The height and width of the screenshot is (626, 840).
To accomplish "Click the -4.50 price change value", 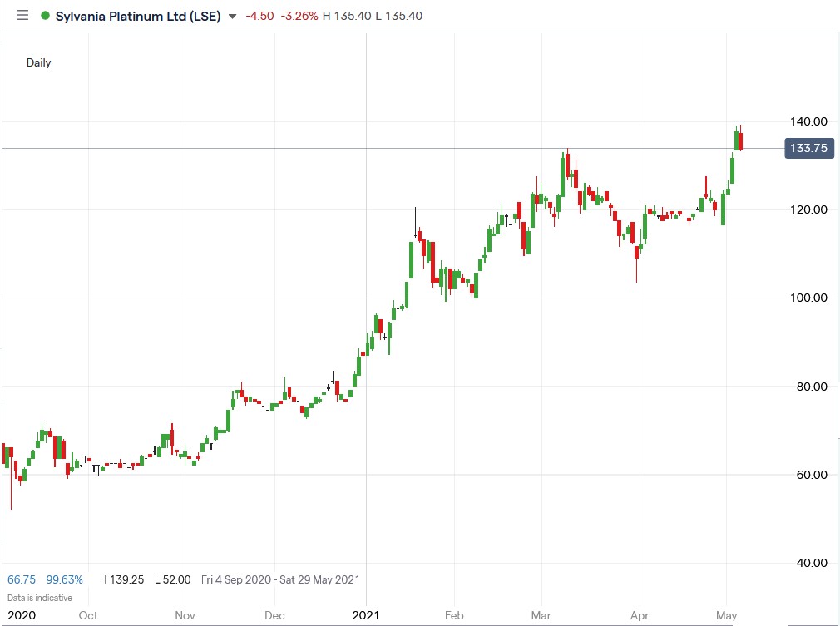I will click(x=259, y=16).
